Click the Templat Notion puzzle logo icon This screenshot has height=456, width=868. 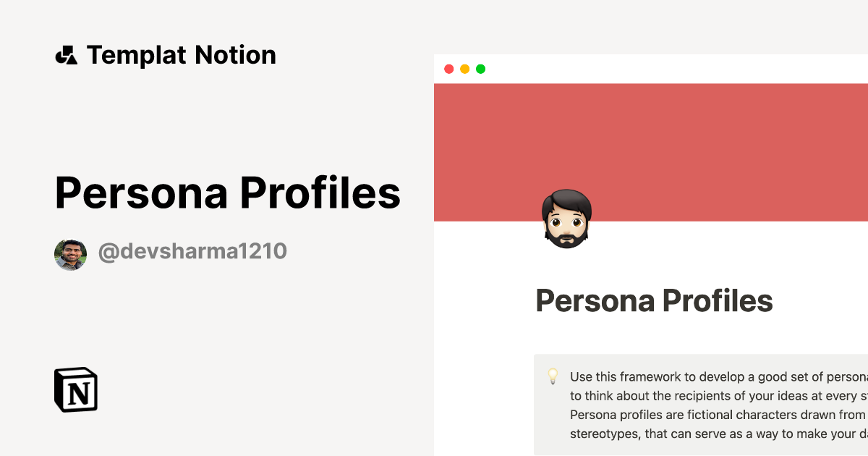(67, 54)
